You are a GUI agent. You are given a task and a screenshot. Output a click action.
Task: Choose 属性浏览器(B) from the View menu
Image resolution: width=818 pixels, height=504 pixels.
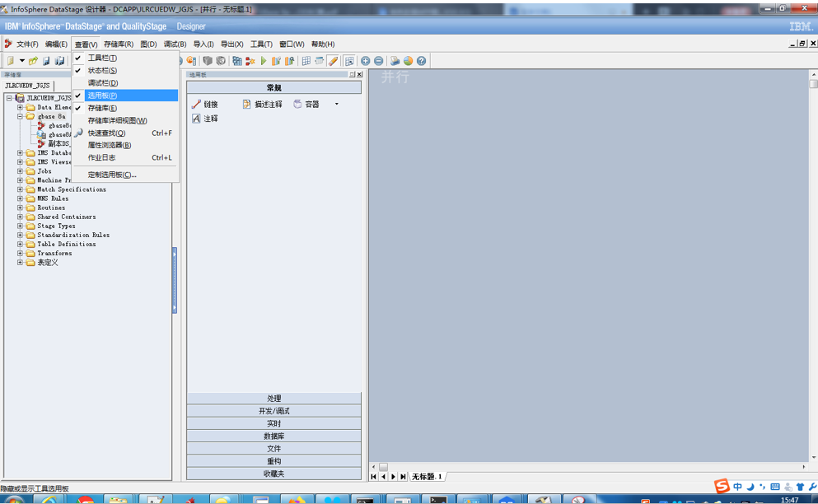(x=125, y=145)
